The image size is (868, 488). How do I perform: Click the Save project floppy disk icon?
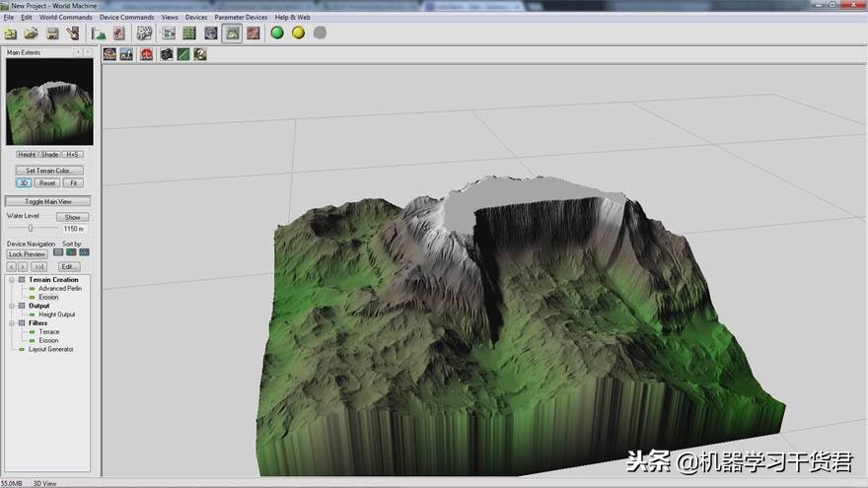[52, 34]
